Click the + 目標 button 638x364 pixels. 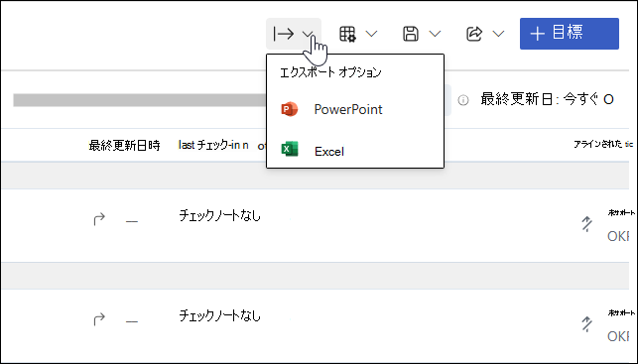(570, 34)
